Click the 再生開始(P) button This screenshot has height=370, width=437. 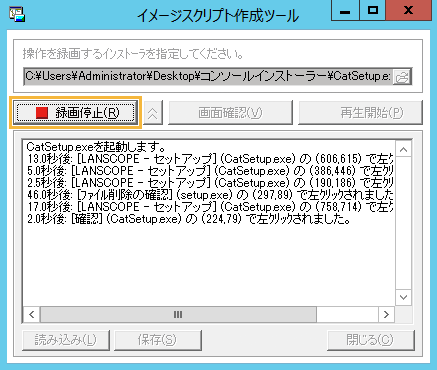point(360,113)
